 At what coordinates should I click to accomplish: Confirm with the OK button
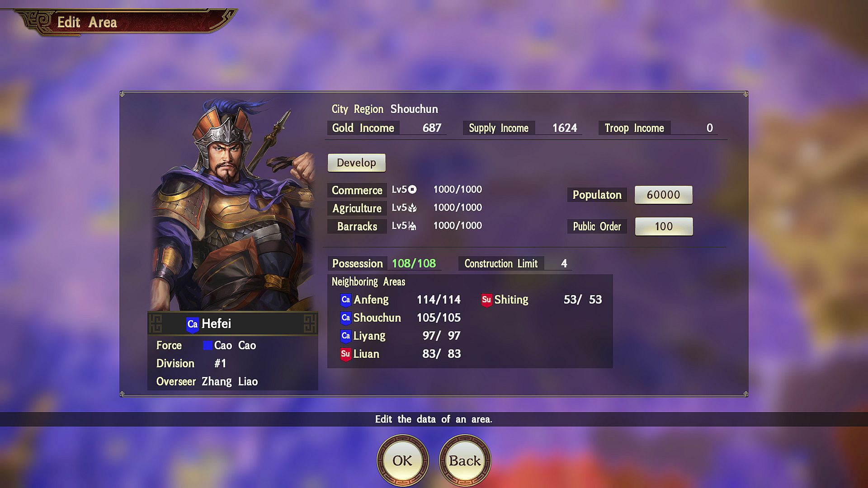pos(402,460)
